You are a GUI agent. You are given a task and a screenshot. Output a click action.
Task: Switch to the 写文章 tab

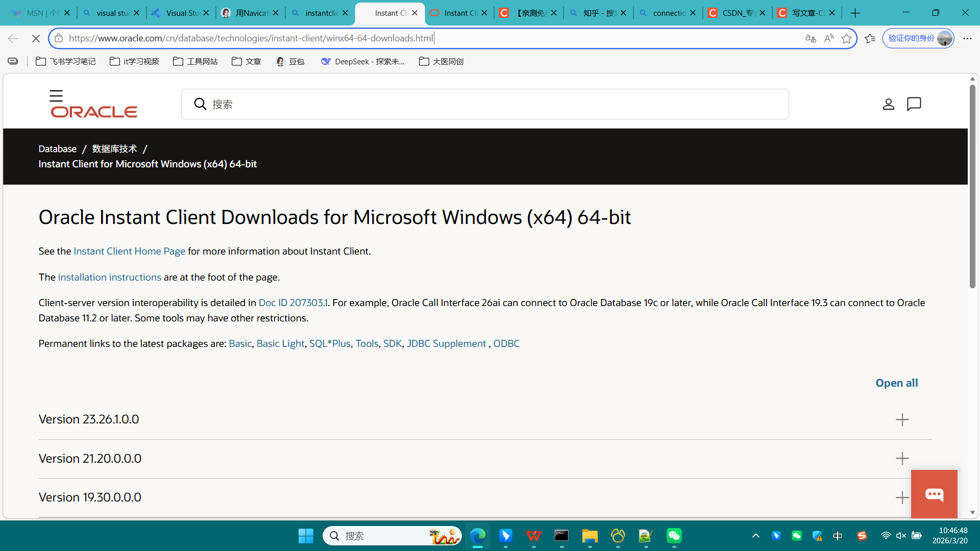point(807,13)
